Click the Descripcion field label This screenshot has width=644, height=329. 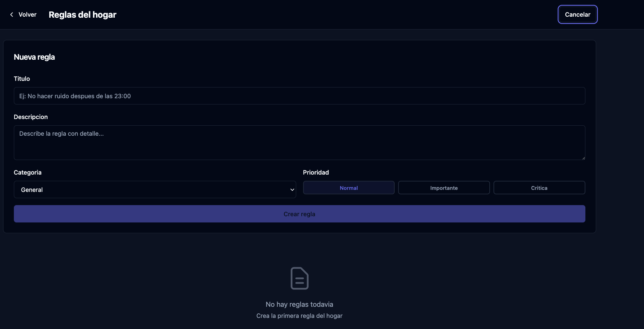pos(31,117)
